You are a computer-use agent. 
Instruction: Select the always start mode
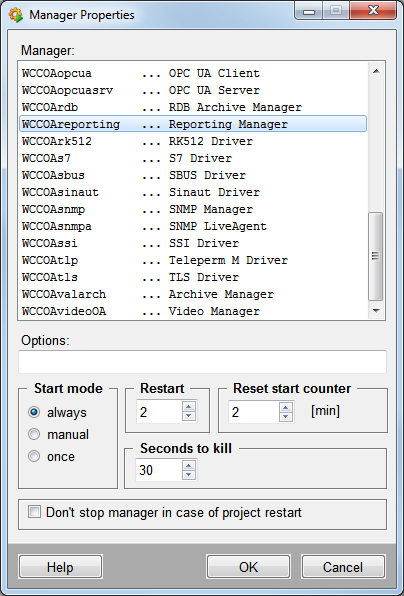[34, 412]
